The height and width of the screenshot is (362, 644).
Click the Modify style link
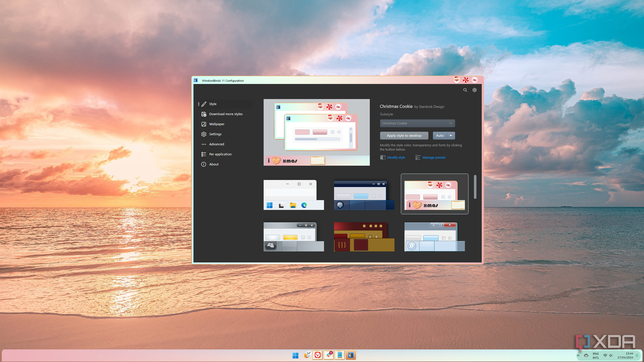(396, 158)
